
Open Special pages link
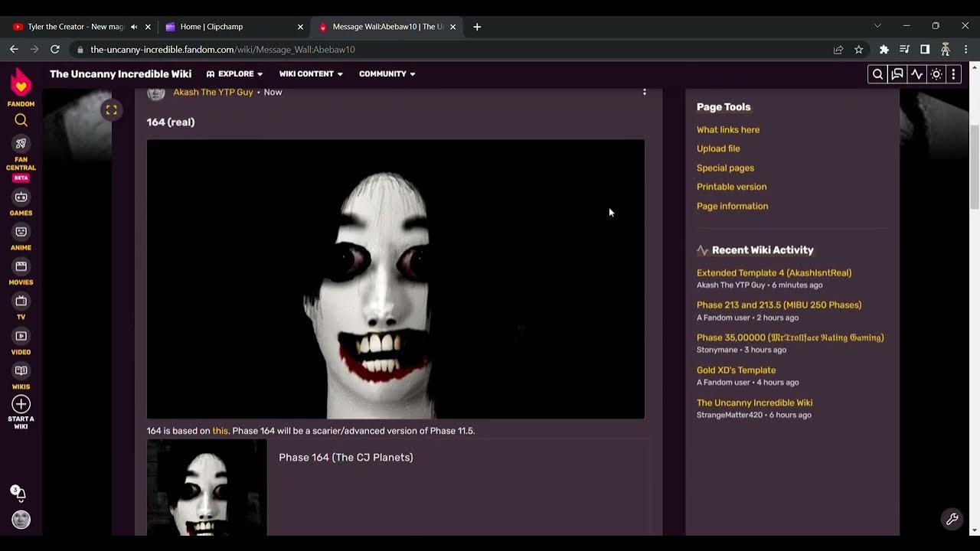tap(725, 168)
